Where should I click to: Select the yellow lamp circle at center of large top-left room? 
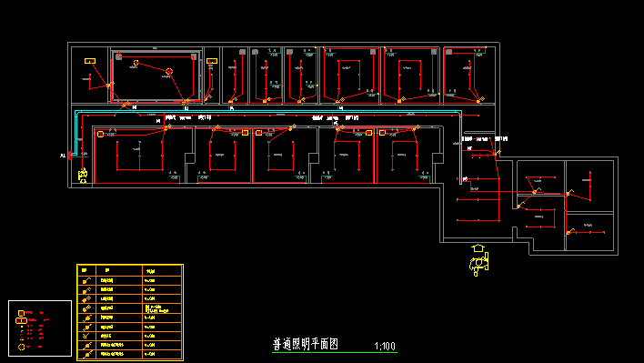click(168, 72)
